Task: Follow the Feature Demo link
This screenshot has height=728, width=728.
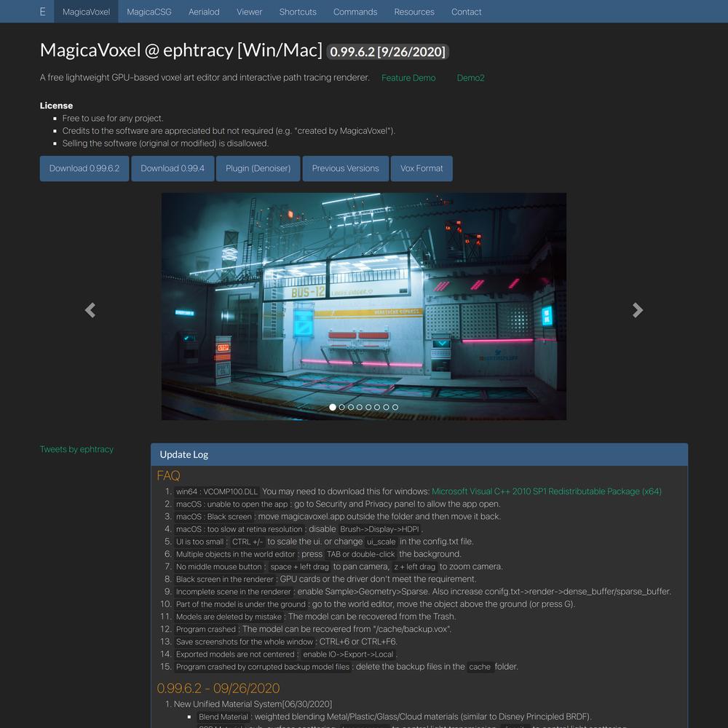Action: (x=408, y=78)
